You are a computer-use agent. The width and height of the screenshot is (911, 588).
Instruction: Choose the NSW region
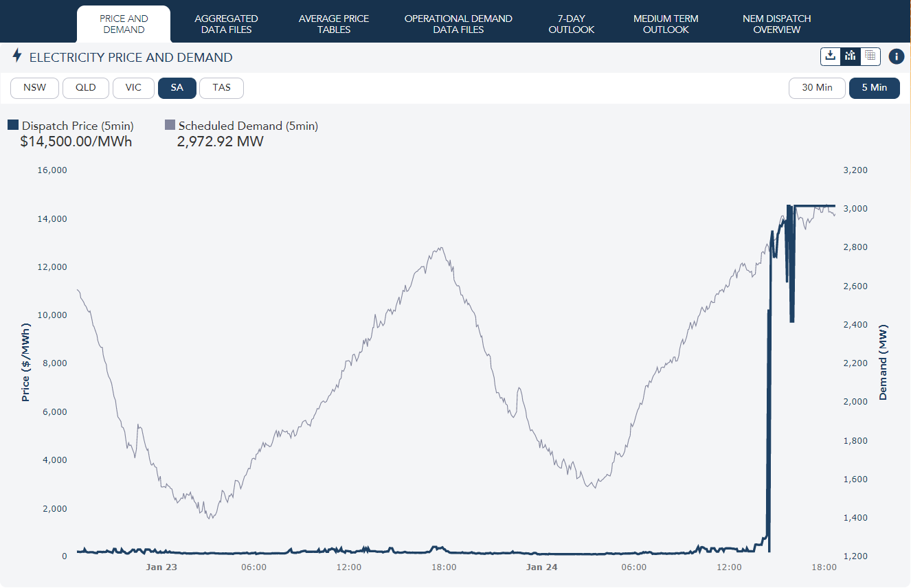coord(34,88)
